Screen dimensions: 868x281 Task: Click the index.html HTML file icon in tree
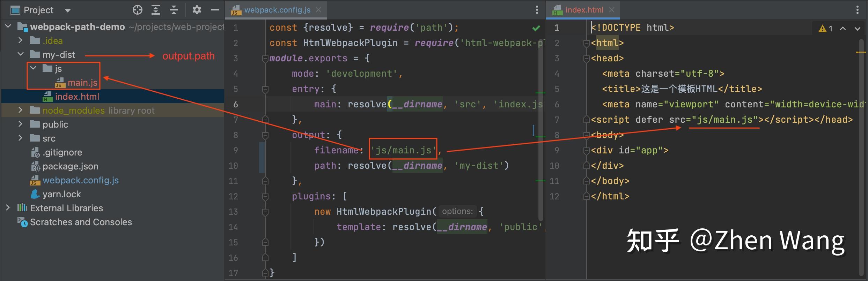(47, 97)
